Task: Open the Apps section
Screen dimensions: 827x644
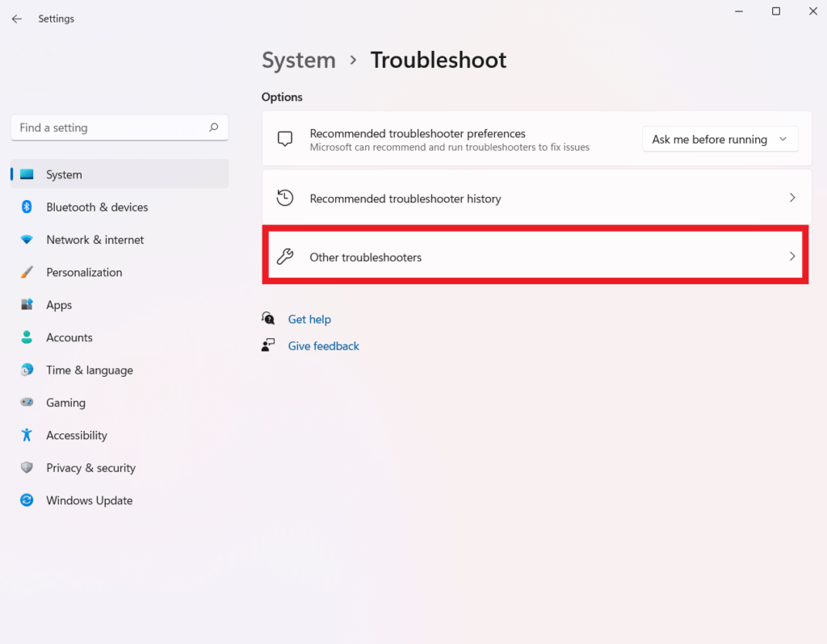Action: pos(59,305)
